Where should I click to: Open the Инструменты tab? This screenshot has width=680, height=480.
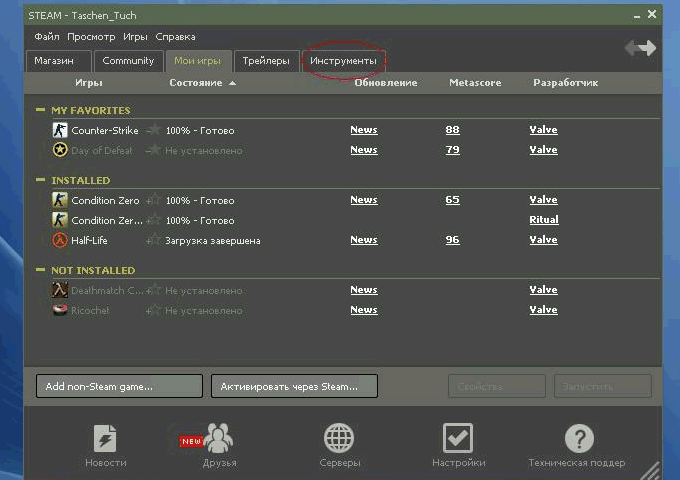[343, 61]
